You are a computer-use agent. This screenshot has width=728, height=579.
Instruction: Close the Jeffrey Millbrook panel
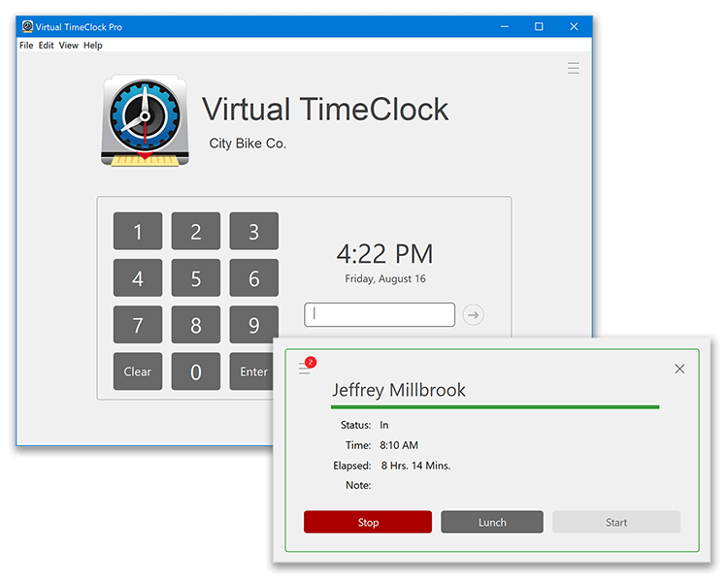tap(679, 369)
